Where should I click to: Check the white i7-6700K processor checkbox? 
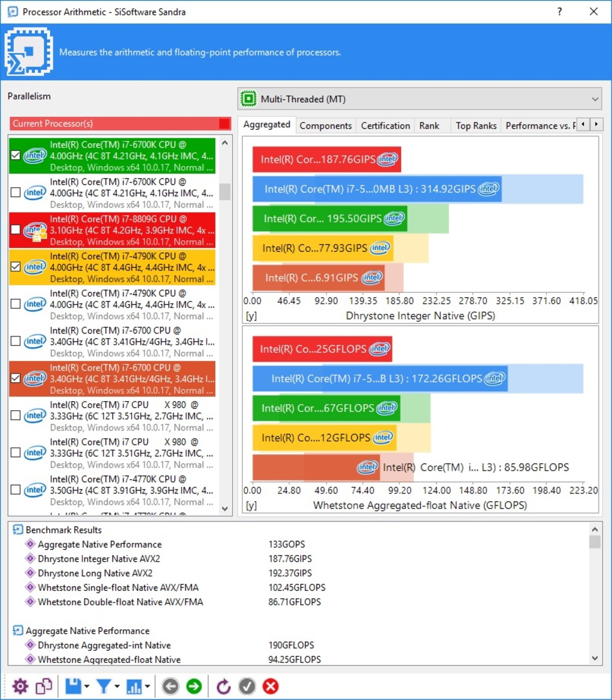coord(16,192)
